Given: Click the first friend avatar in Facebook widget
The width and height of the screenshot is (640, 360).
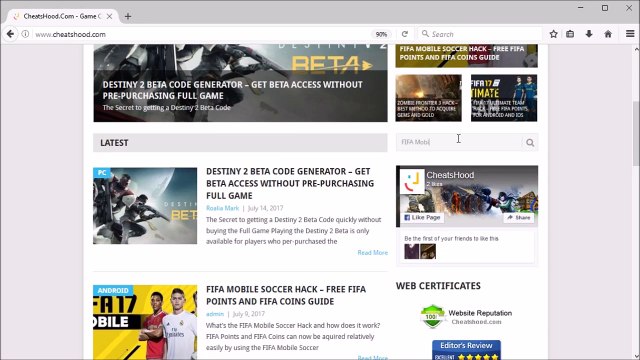Looking at the screenshot, I should (411, 251).
